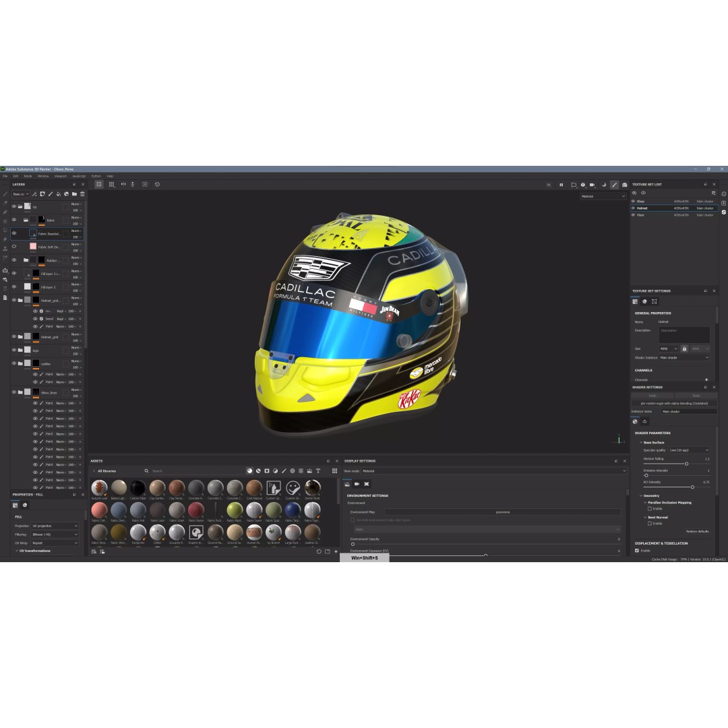
Task: Click the Environment Map panorama button
Action: (x=503, y=512)
